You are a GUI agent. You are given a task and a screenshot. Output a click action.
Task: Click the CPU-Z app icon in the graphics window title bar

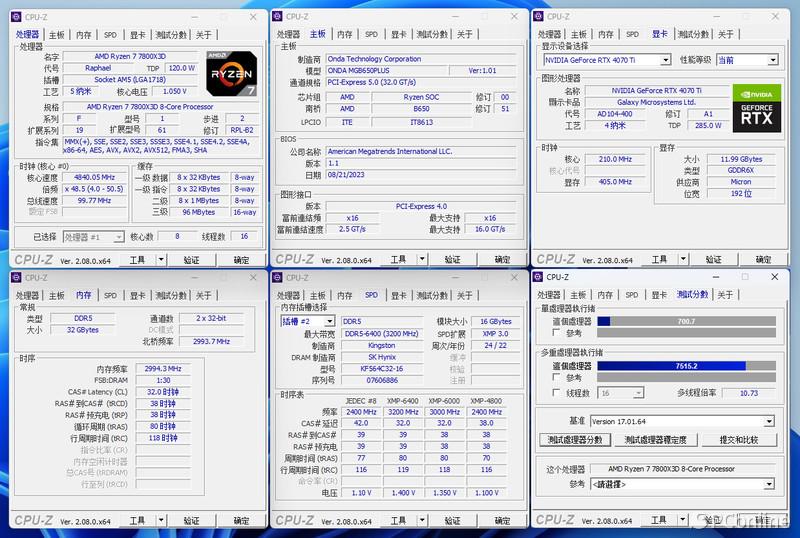(x=539, y=16)
